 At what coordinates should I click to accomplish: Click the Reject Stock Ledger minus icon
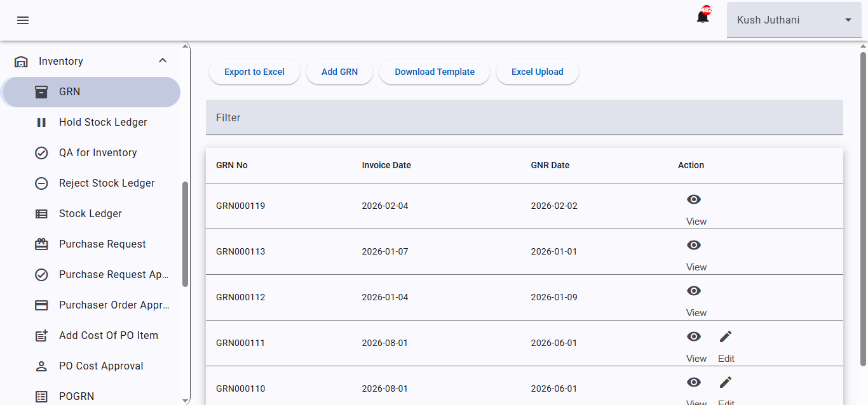tap(41, 183)
